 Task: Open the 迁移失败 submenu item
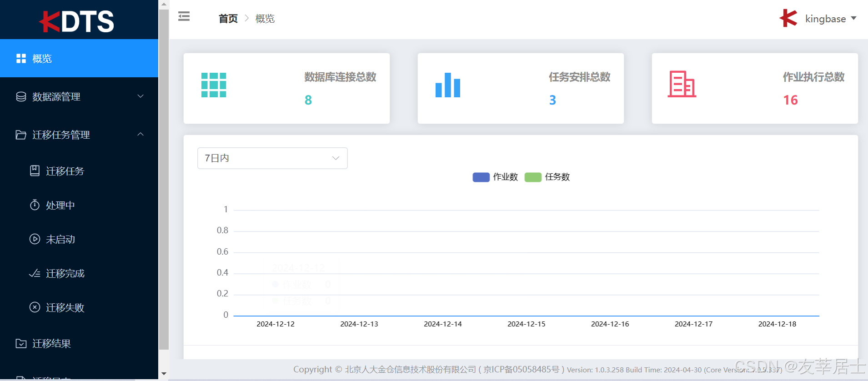pyautogui.click(x=79, y=307)
